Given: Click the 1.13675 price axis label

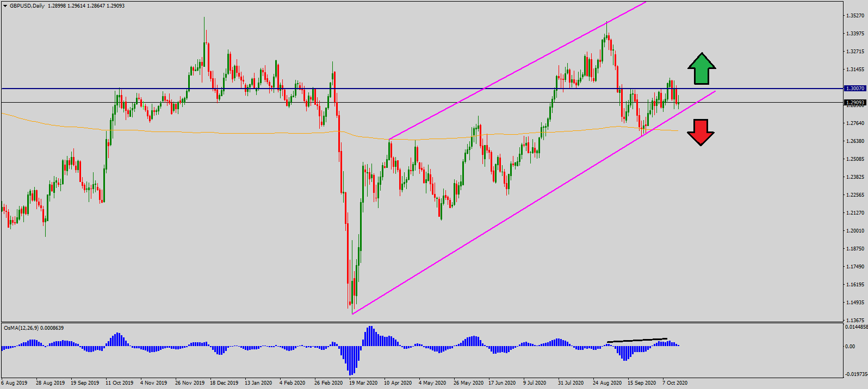Looking at the screenshot, I should tap(855, 321).
